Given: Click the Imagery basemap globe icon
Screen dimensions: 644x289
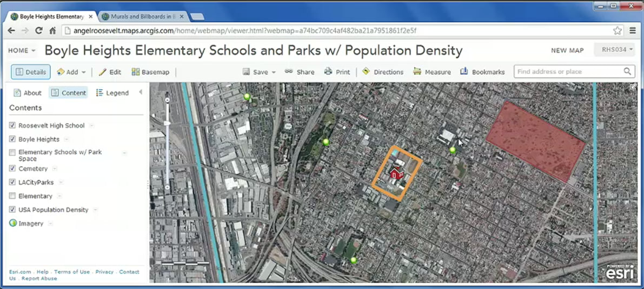Looking at the screenshot, I should click(13, 223).
